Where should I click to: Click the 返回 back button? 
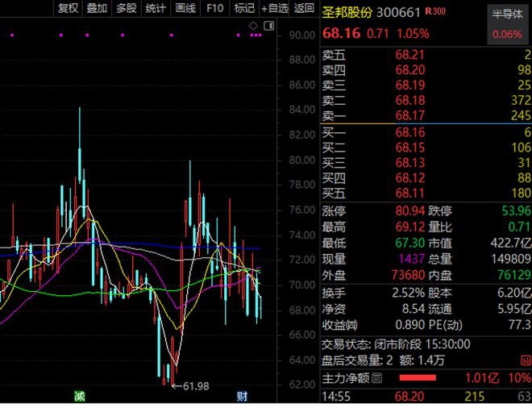[304, 8]
